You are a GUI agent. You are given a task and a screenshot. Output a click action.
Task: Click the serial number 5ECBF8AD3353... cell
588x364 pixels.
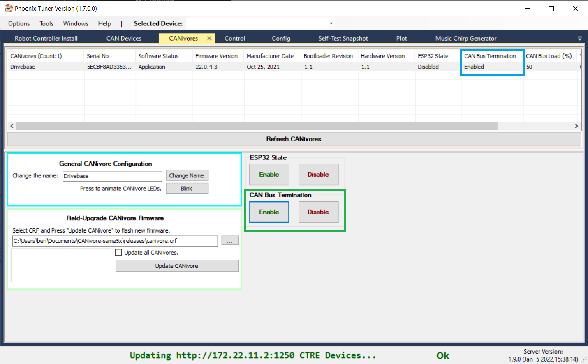[109, 67]
